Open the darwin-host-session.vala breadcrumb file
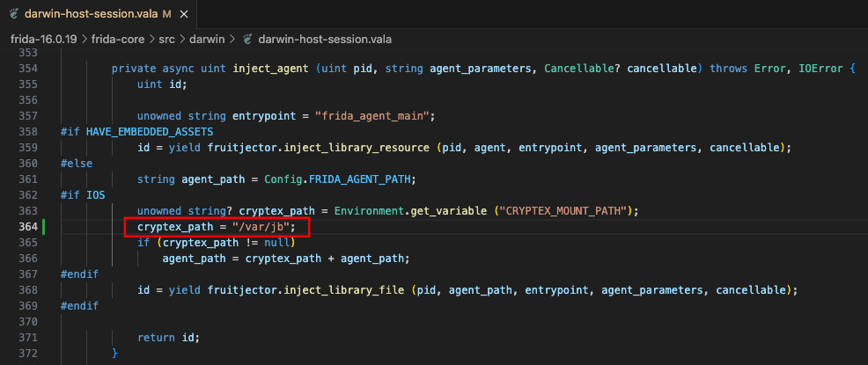This screenshot has height=365, width=868. (326, 40)
